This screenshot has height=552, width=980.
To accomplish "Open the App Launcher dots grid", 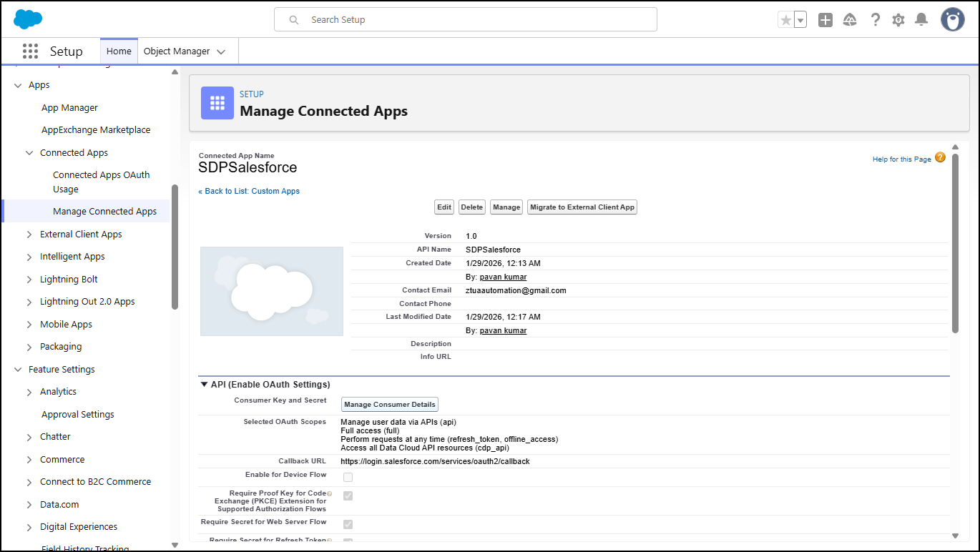I will [30, 51].
